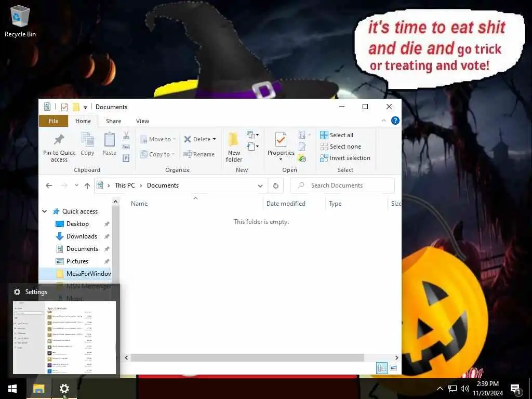Click the Rename button in Organize
532x399 pixels.
click(199, 154)
